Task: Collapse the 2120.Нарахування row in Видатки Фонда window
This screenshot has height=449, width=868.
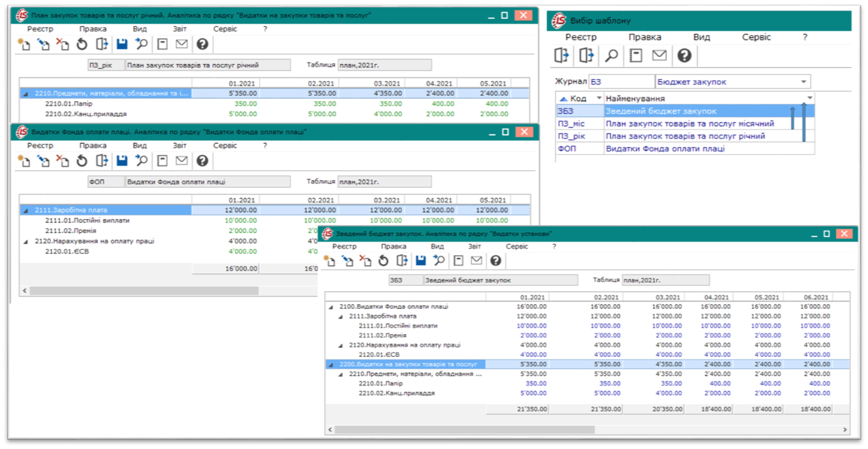Action: tap(26, 241)
